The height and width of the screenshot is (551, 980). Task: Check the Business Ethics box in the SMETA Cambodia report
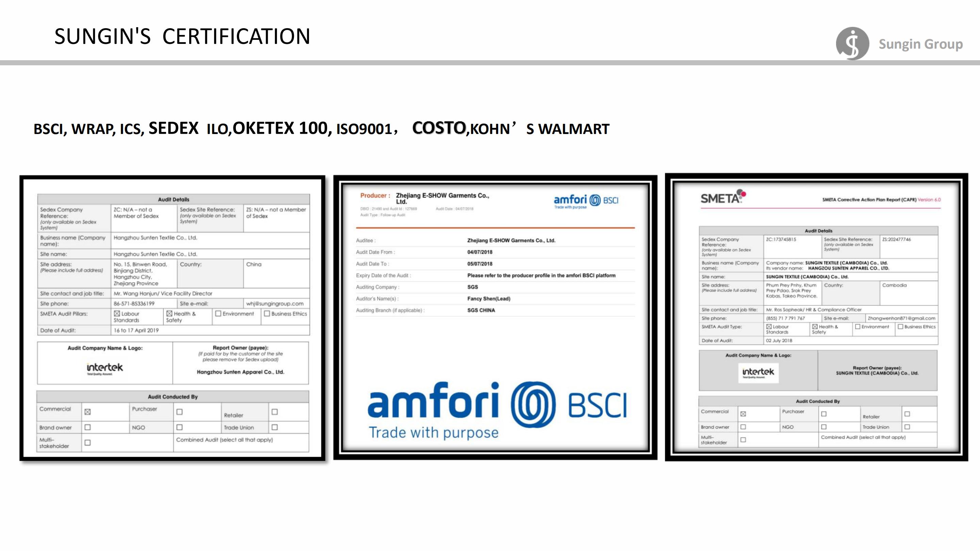click(x=900, y=327)
